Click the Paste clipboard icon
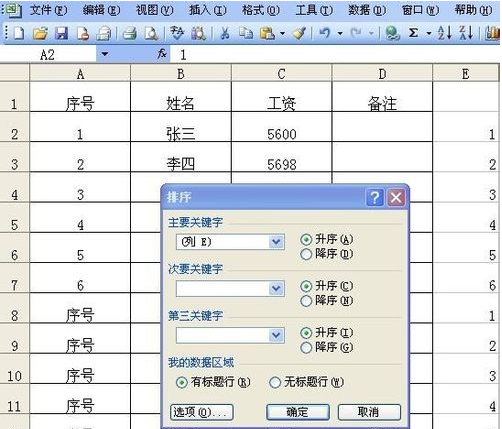Image resolution: width=502 pixels, height=429 pixels. [x=267, y=33]
